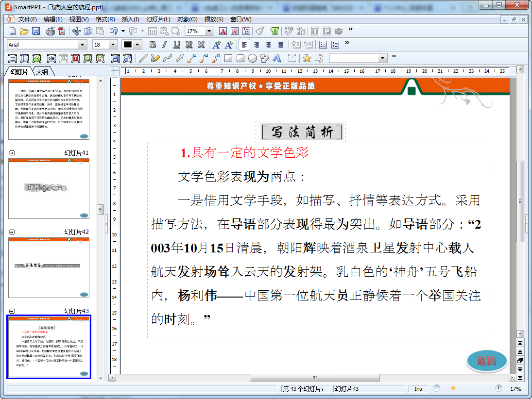532x399 pixels.
Task: Open the undo history dropdown arrow
Action: point(123,32)
